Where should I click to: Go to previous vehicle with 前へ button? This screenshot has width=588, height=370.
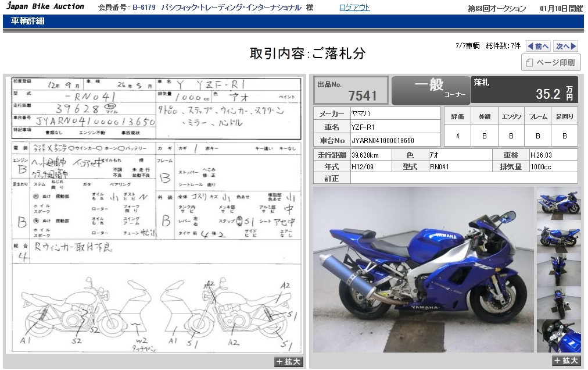coord(538,46)
